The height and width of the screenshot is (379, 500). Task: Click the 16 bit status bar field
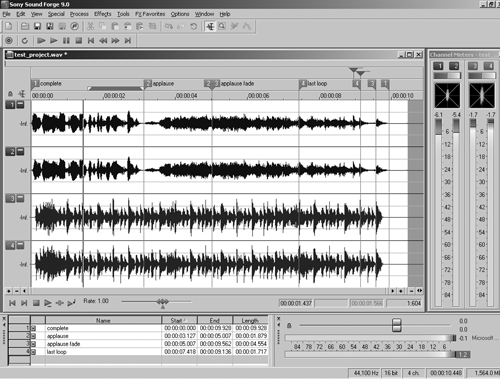click(391, 373)
